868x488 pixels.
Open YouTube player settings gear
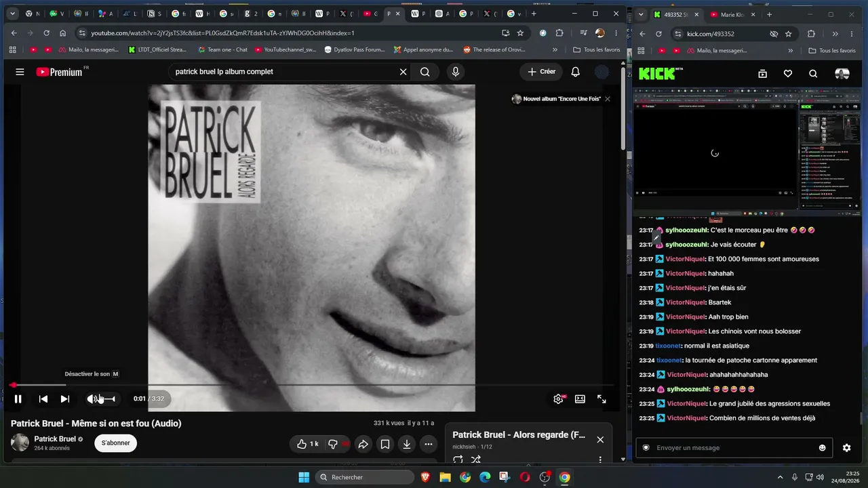pyautogui.click(x=558, y=399)
